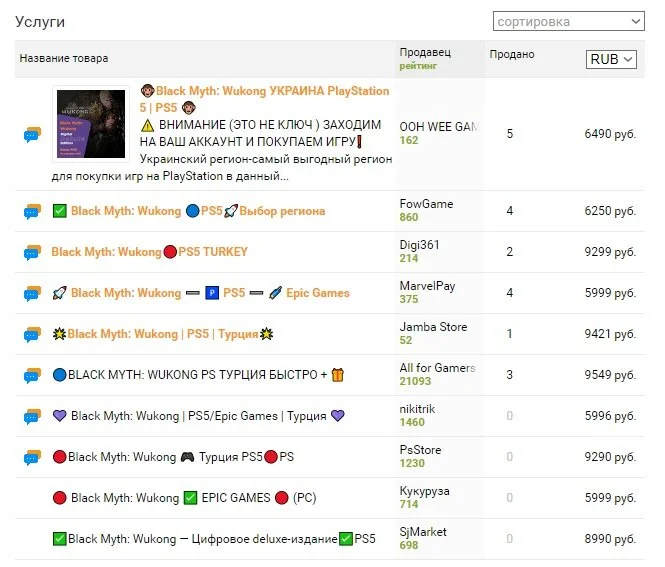
Task: Open Black Myth: Wukong | PS5 | Турция listing
Action: tap(163, 334)
